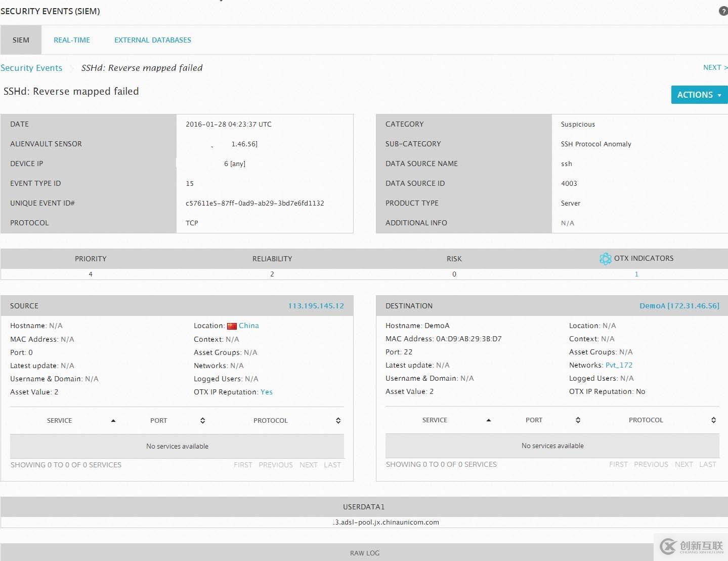This screenshot has width=728, height=561.
Task: Click the RAW LOG section header
Action: click(x=364, y=553)
